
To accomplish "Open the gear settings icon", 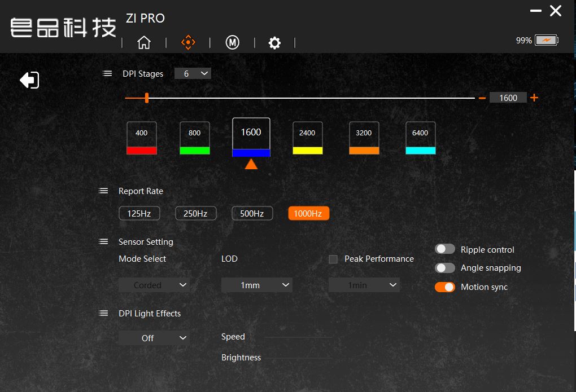I will pos(274,43).
